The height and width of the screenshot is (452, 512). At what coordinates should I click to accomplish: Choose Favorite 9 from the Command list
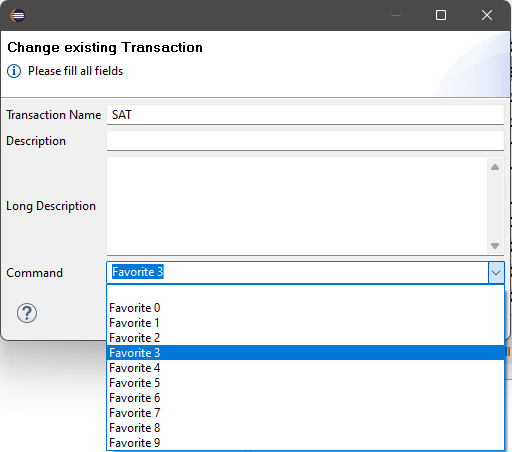point(305,443)
